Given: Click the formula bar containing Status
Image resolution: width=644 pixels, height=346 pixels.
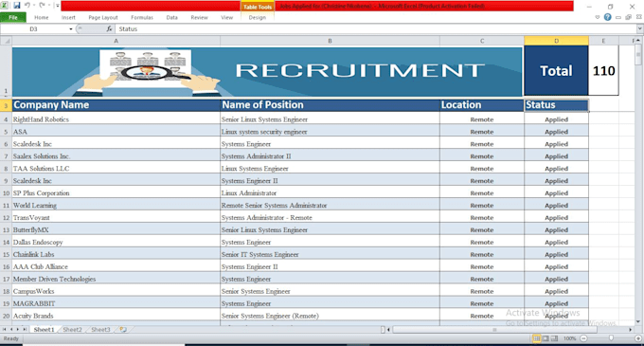Looking at the screenshot, I should pyautogui.click(x=376, y=29).
